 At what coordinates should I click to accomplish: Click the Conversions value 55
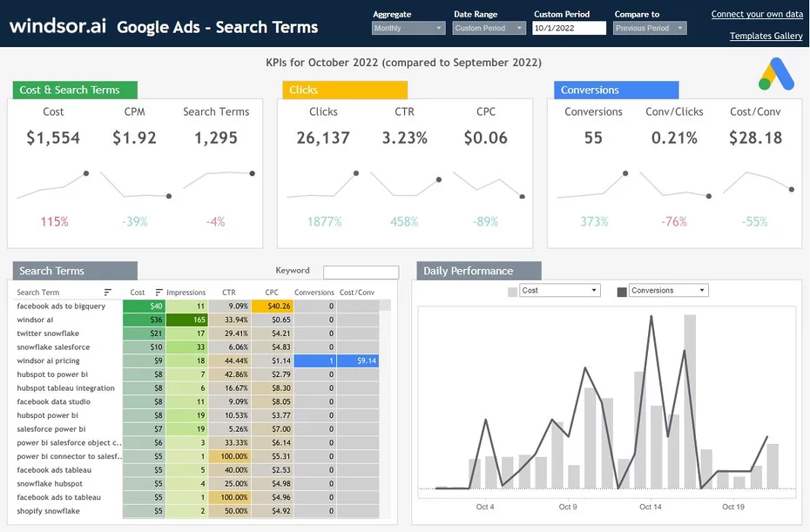593,138
